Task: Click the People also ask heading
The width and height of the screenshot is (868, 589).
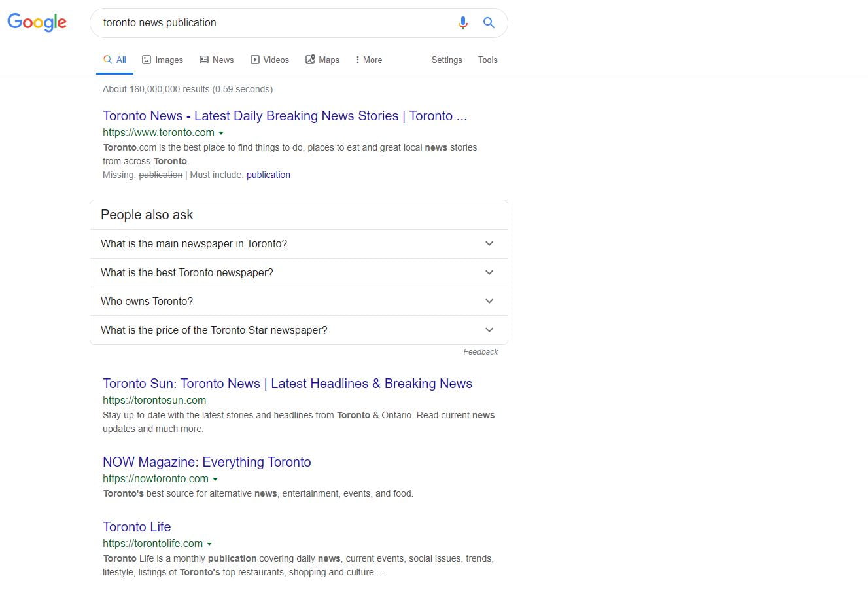Action: pyautogui.click(x=147, y=215)
